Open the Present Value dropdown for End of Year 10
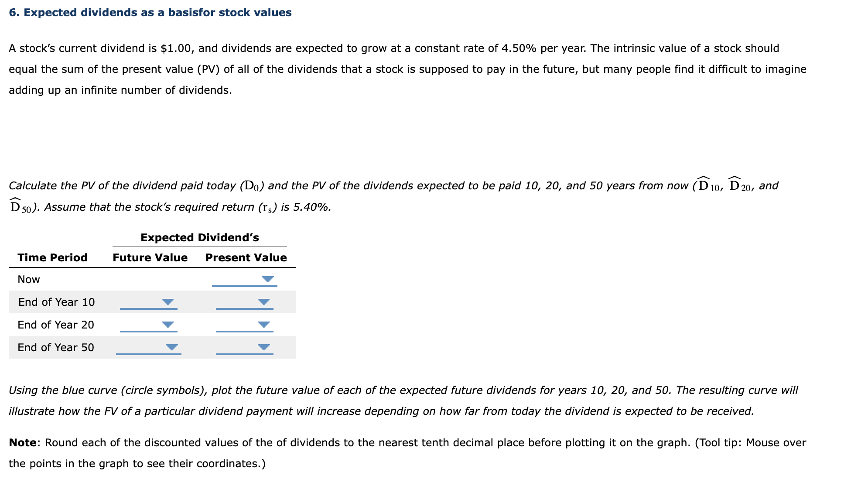This screenshot has width=868, height=486. pyautogui.click(x=263, y=301)
